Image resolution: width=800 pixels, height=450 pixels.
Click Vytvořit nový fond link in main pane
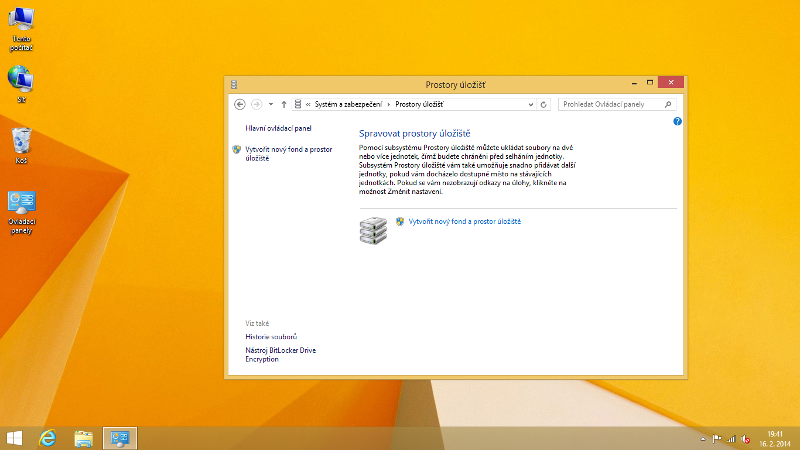click(465, 221)
